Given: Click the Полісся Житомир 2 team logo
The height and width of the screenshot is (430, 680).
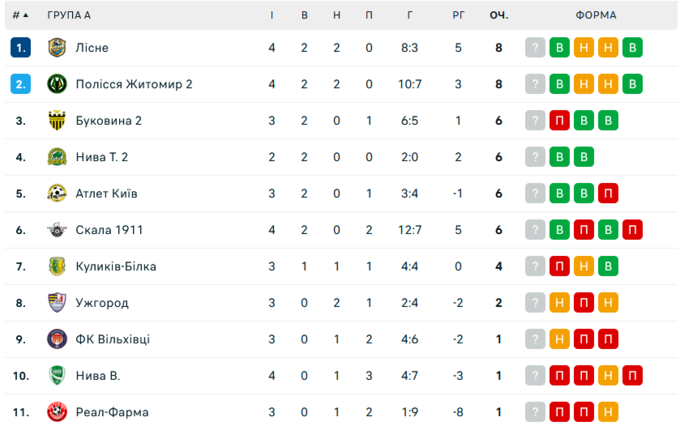Looking at the screenshot, I should pyautogui.click(x=57, y=84).
